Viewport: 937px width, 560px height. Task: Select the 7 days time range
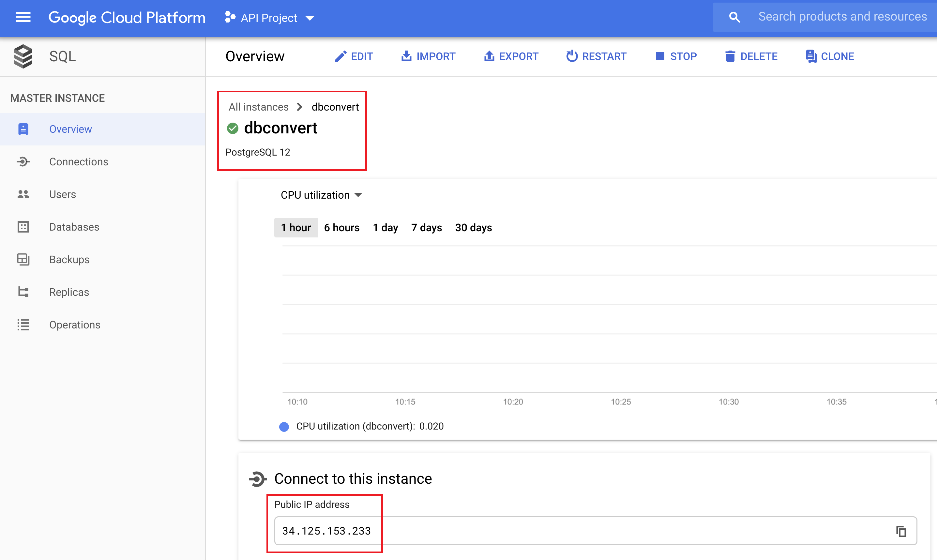click(x=426, y=228)
